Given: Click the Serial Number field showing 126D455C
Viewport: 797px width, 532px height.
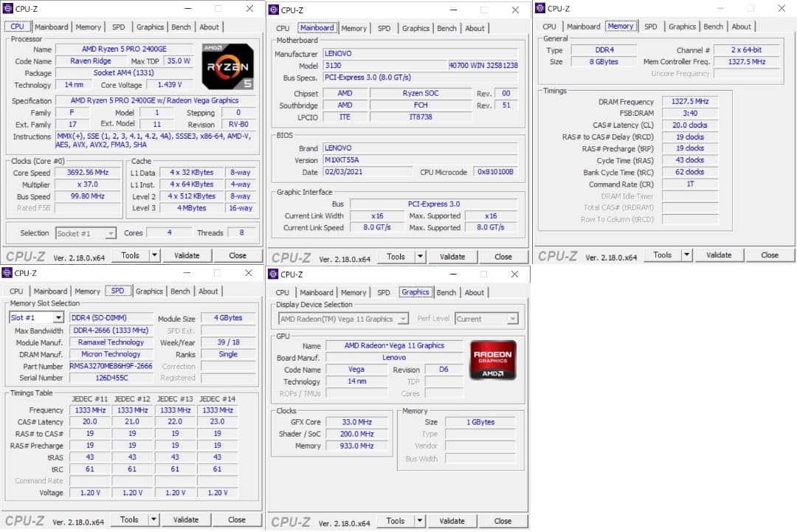Looking at the screenshot, I should click(111, 378).
